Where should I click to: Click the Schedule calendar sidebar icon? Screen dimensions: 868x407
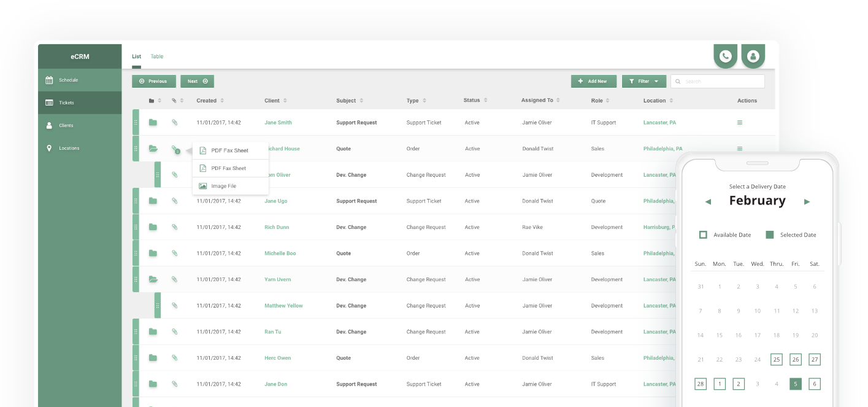pos(49,80)
